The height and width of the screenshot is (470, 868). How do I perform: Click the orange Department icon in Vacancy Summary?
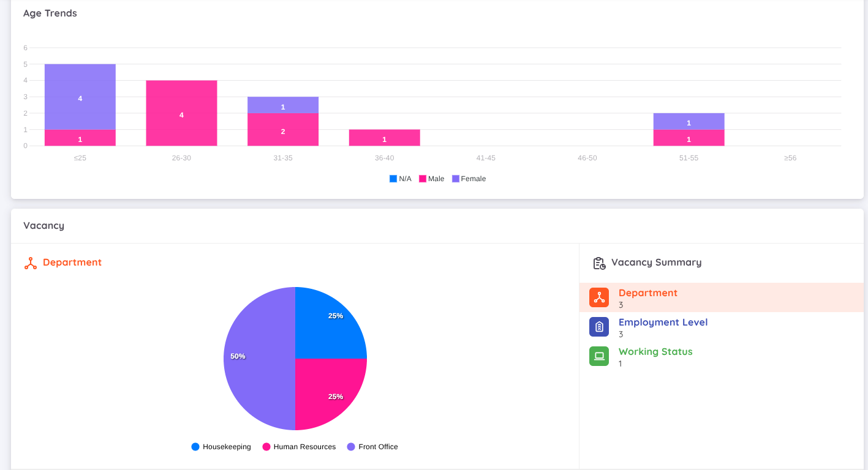coord(598,297)
